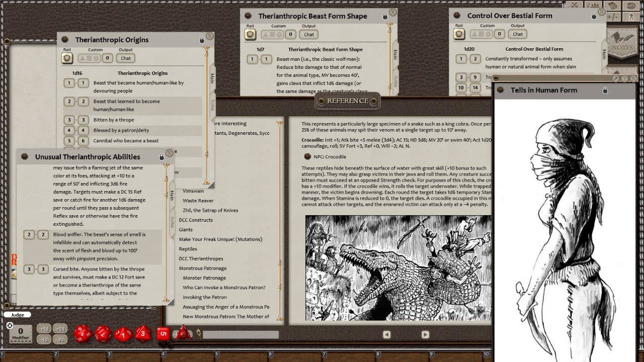Open the +/- modifiers tool in the top toolbar
The width and height of the screenshot is (644, 362).
click(x=613, y=17)
